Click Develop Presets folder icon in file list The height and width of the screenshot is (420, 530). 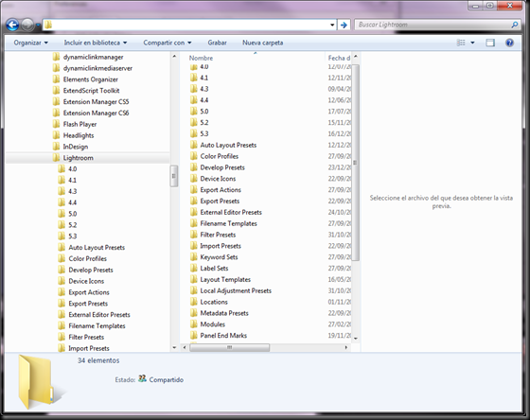click(x=194, y=167)
